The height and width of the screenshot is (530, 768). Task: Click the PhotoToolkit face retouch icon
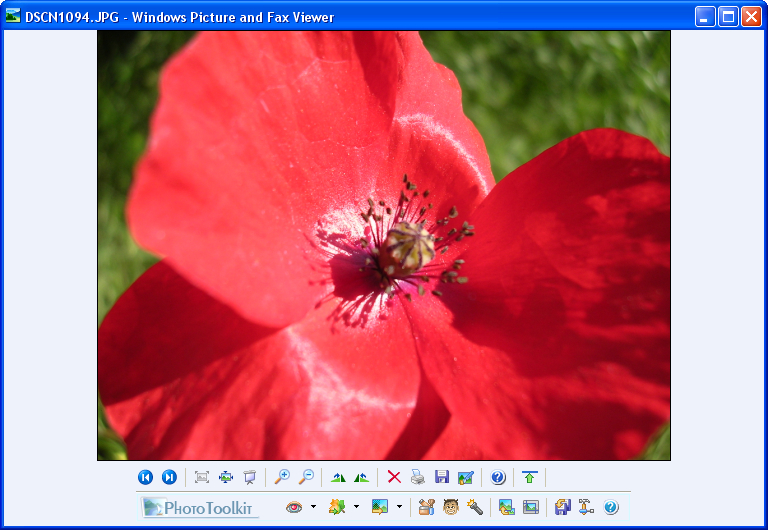click(x=451, y=507)
